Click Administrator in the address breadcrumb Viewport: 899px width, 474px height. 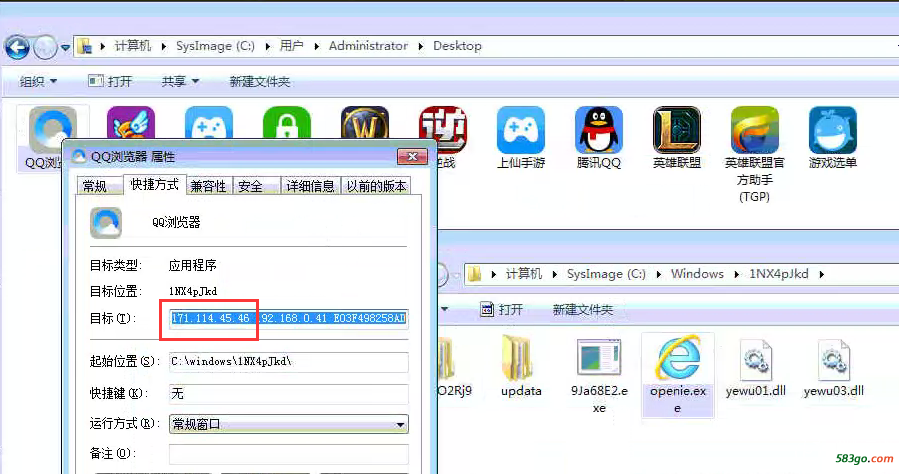[368, 46]
